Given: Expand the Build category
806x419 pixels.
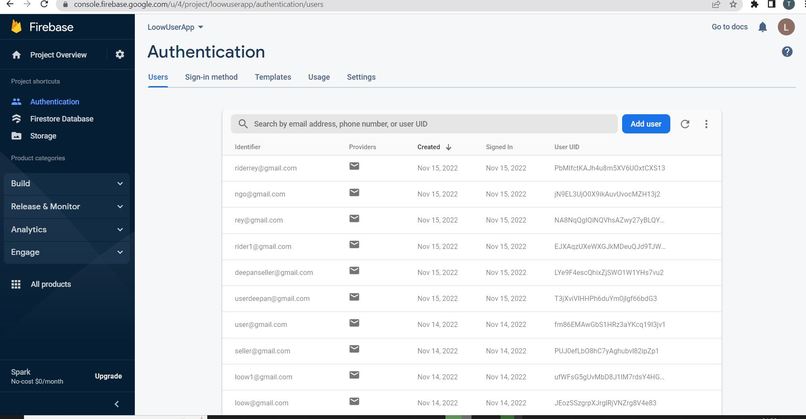Looking at the screenshot, I should (67, 184).
